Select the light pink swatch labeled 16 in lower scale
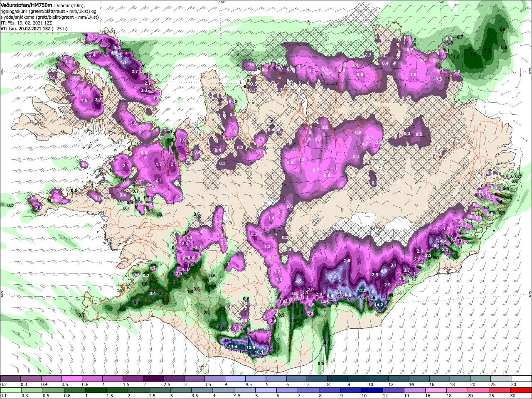The height and width of the screenshot is (399, 532). pyautogui.click(x=436, y=390)
